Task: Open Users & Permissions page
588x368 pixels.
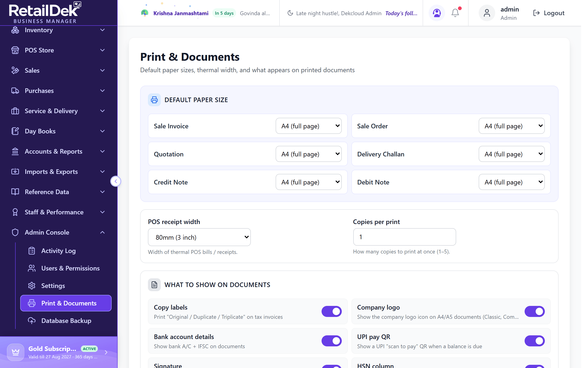Action: (66, 268)
